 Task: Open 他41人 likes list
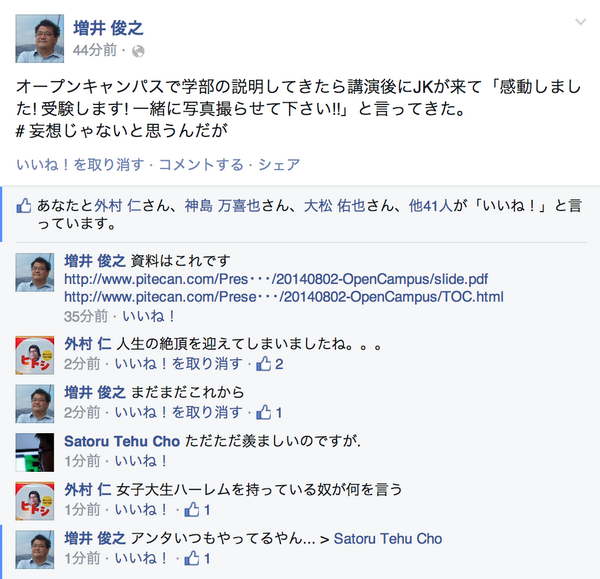point(430,206)
